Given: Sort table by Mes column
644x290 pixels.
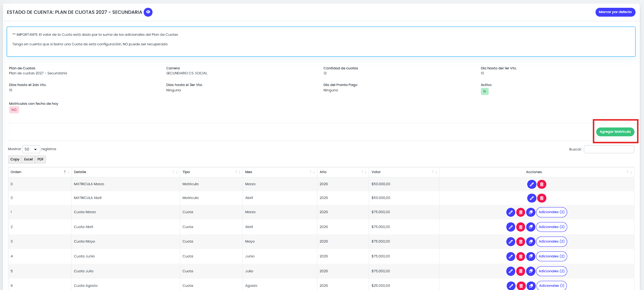Looking at the screenshot, I should 280,172.
